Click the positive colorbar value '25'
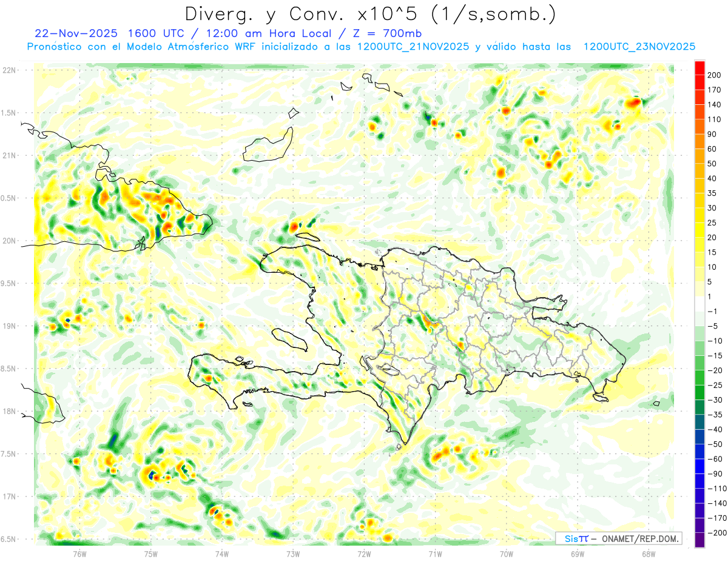The height and width of the screenshot is (562, 728). point(712,222)
